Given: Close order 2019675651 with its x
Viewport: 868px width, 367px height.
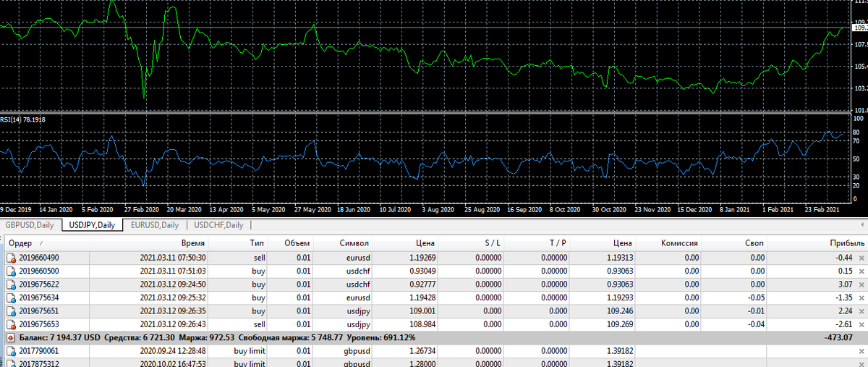Looking at the screenshot, I should point(861,311).
